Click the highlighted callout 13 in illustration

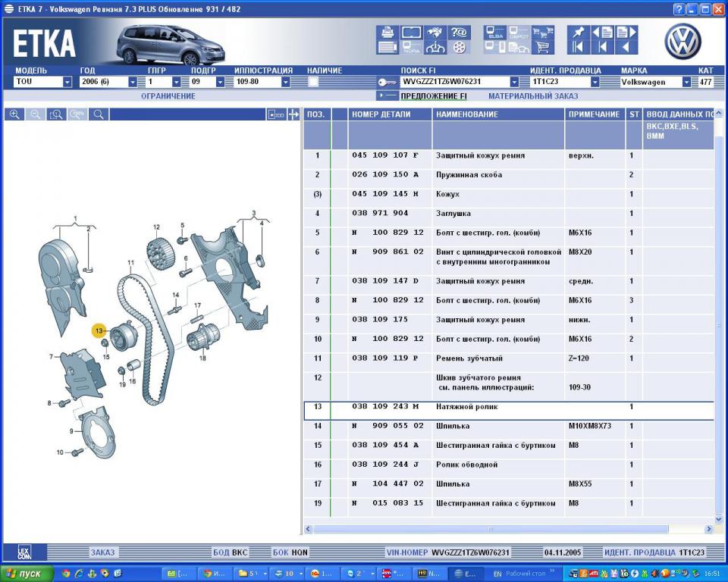click(99, 331)
